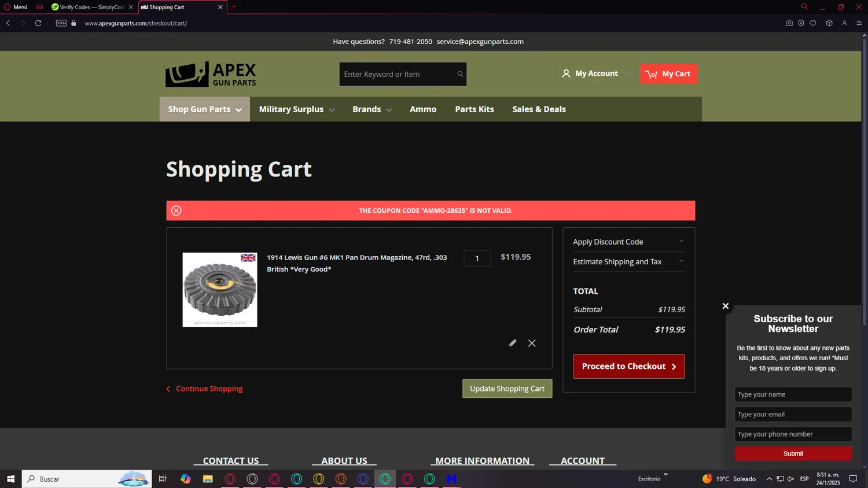Click the Apex Gun Parts logo
This screenshot has width=868, height=488.
tap(211, 74)
